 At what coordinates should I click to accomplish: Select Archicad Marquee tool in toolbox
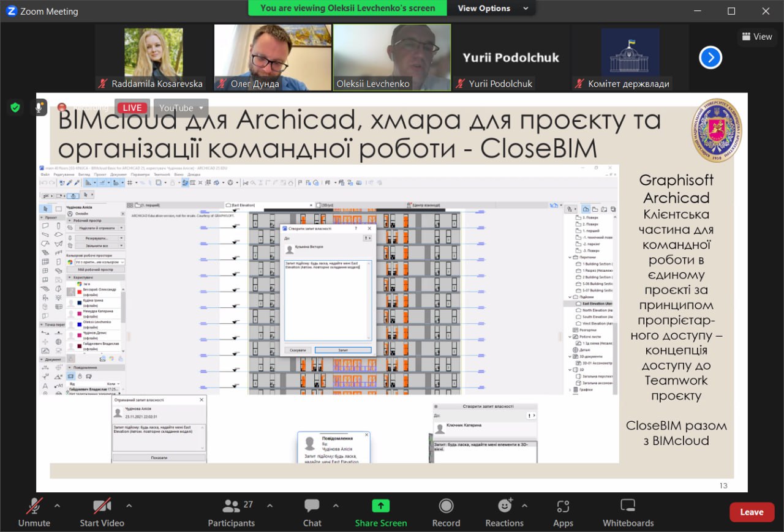59,209
